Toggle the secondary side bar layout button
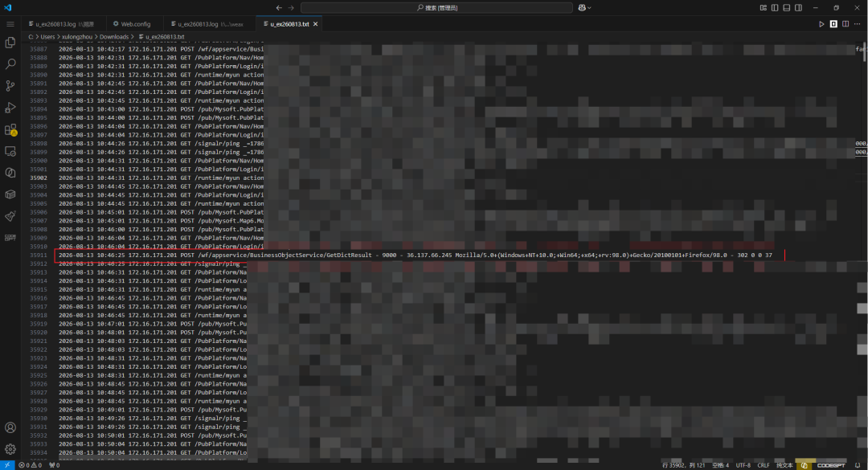The width and height of the screenshot is (868, 470). [798, 8]
